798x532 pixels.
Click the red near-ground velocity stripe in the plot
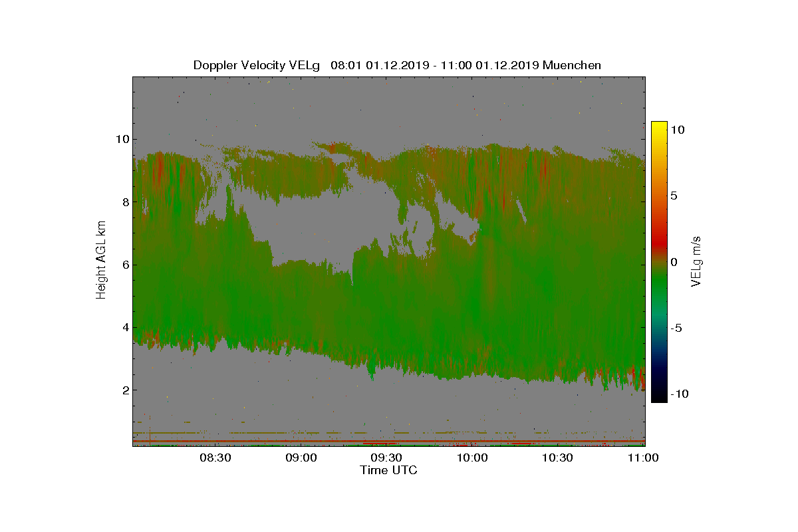click(389, 441)
